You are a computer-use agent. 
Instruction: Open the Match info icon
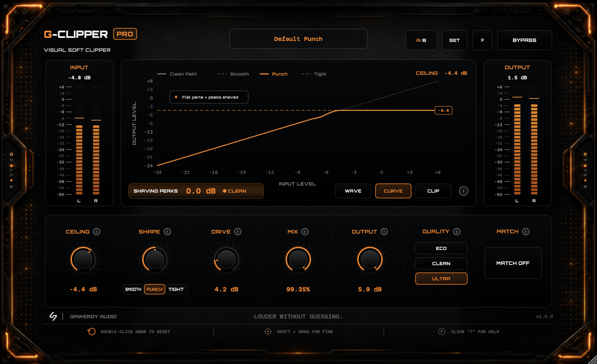(526, 232)
